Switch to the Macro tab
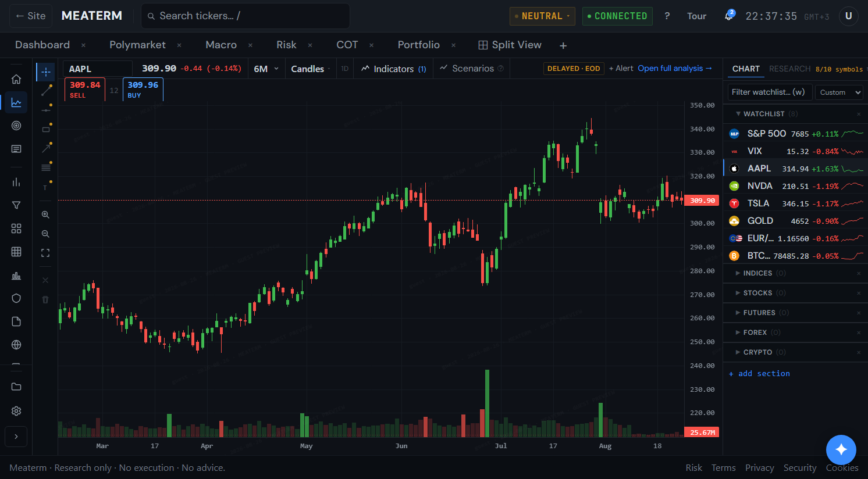 pos(221,45)
